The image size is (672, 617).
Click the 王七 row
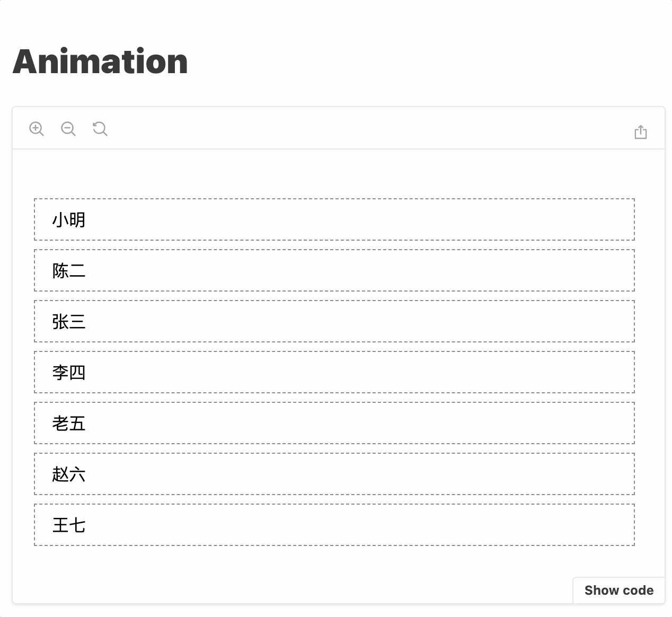334,525
